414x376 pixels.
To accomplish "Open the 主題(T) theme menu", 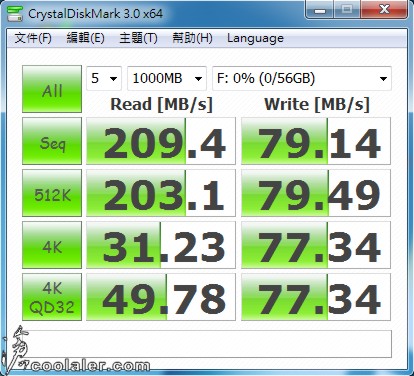I will tap(138, 38).
